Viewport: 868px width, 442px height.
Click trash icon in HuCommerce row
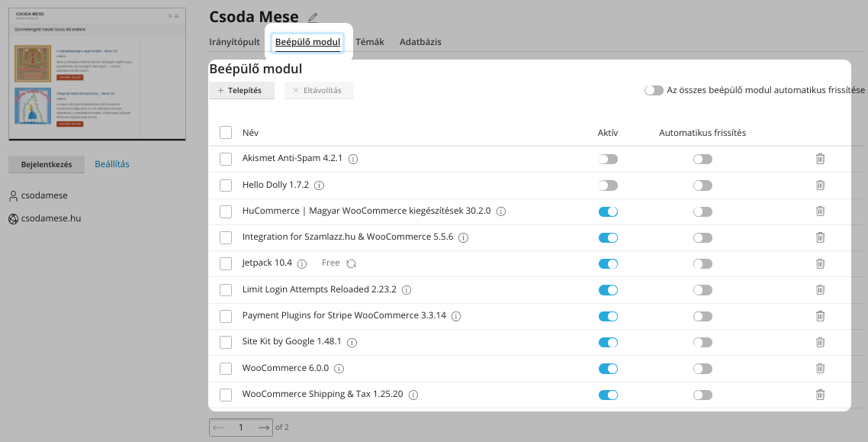(821, 211)
